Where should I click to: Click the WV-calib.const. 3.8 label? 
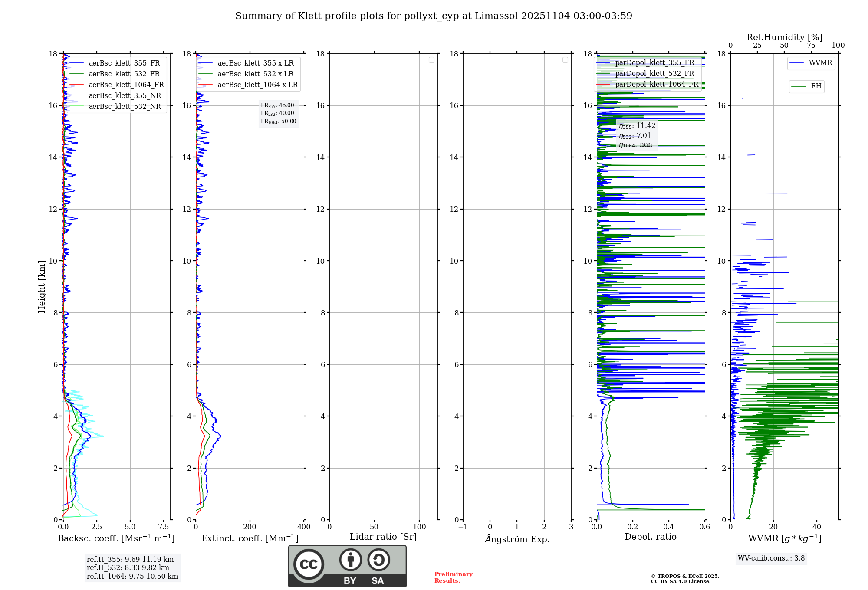coord(771,558)
